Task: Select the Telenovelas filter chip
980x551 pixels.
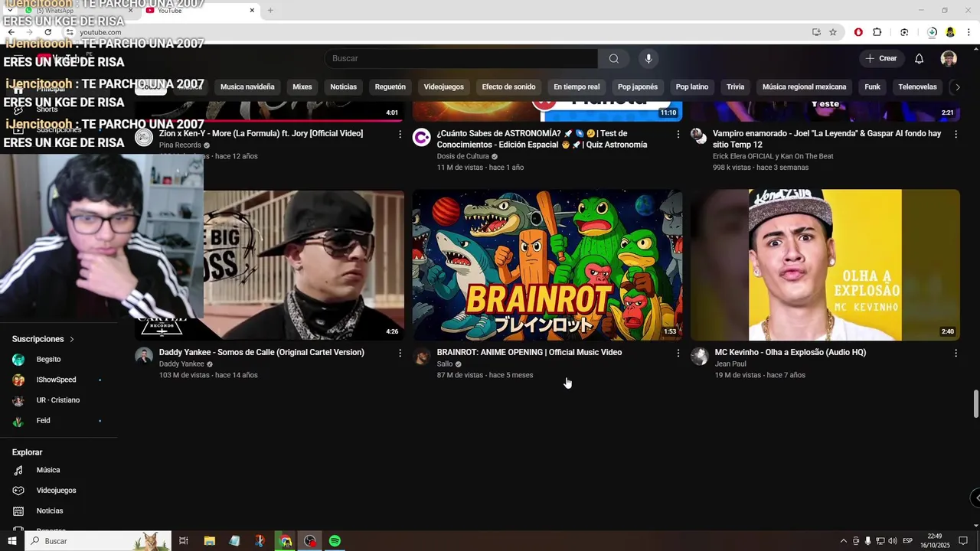Action: click(917, 86)
